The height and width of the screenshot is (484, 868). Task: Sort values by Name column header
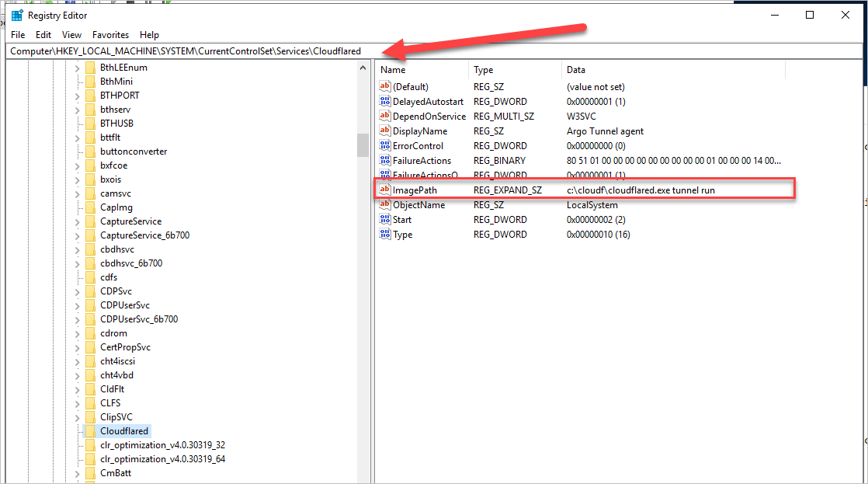tap(422, 70)
